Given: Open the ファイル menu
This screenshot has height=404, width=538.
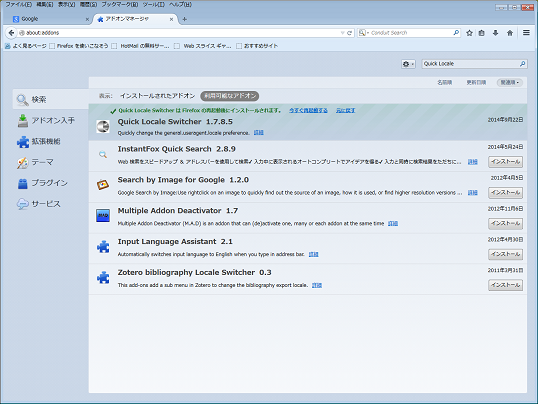Looking at the screenshot, I should coord(18,4).
